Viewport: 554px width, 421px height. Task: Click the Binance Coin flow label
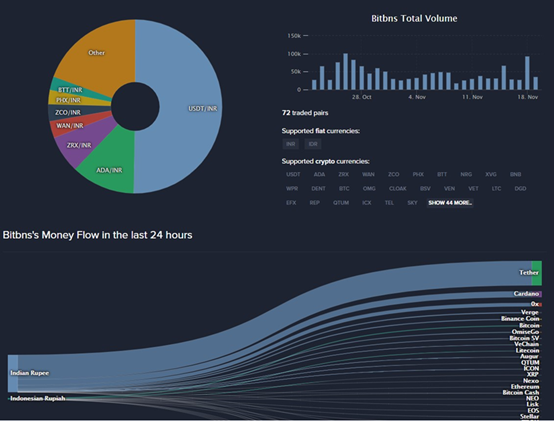click(520, 319)
